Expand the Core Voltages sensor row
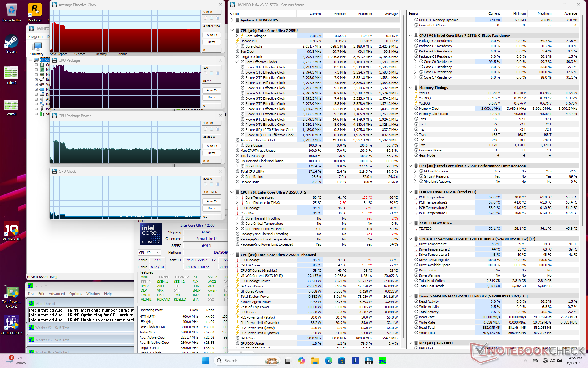Image resolution: width=588 pixels, height=368 pixels. (237, 36)
